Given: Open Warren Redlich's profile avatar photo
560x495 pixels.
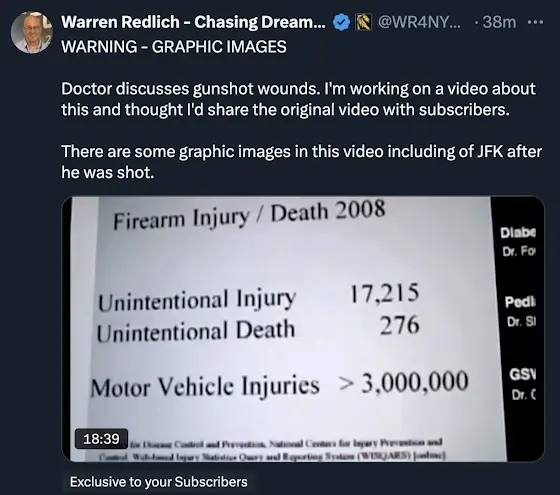Looking at the screenshot, I should pyautogui.click(x=31, y=32).
